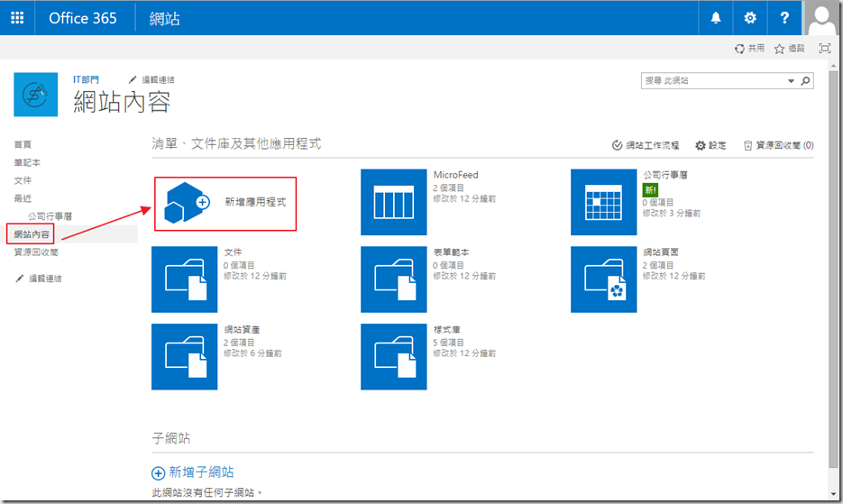
Task: Toggle the focus on content icon
Action: (x=824, y=49)
